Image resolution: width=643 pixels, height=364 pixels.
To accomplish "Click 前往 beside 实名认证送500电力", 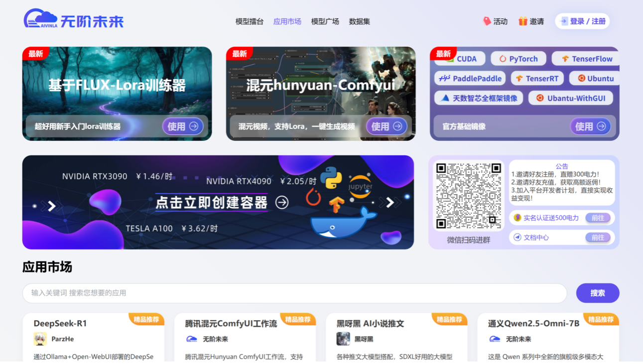I will point(598,218).
